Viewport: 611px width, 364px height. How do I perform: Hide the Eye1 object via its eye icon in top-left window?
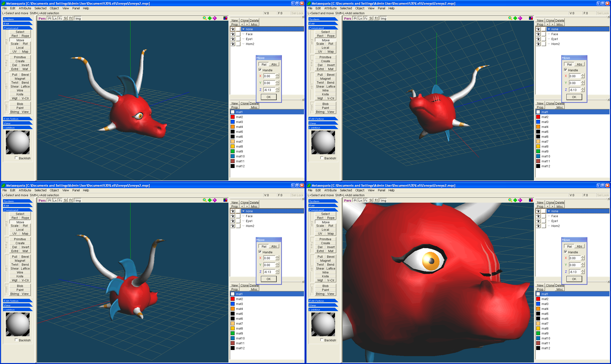(233, 39)
